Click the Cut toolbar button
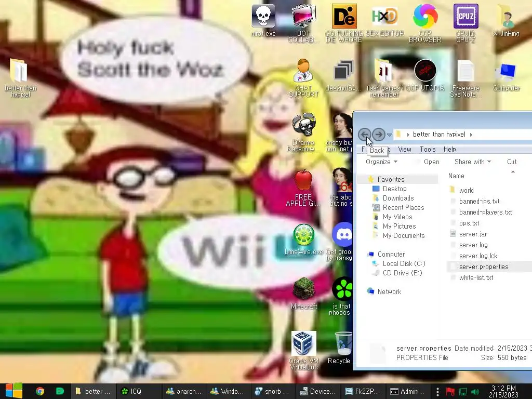 click(512, 162)
